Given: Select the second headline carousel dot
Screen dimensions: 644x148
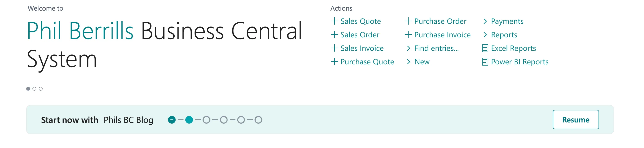Looking at the screenshot, I should (x=34, y=89).
